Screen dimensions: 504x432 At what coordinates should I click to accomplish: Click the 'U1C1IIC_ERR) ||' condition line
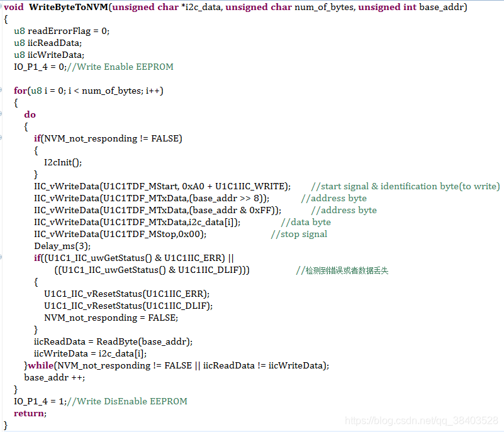[134, 258]
